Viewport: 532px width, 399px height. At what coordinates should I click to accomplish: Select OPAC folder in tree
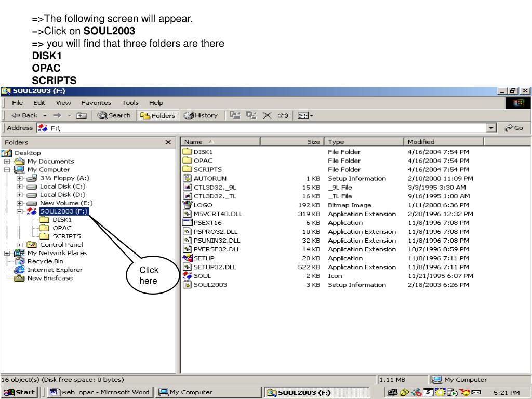[x=62, y=228]
